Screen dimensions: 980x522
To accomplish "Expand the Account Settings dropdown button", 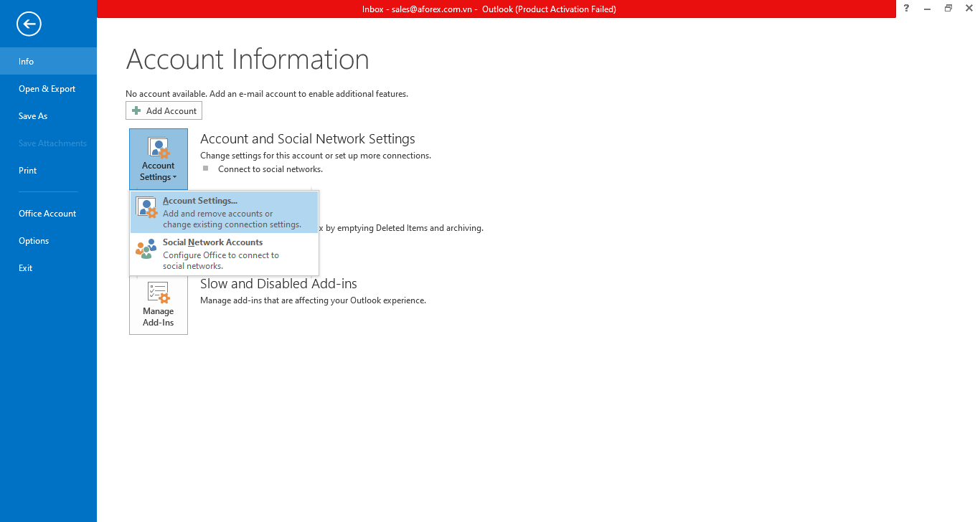I will (159, 159).
